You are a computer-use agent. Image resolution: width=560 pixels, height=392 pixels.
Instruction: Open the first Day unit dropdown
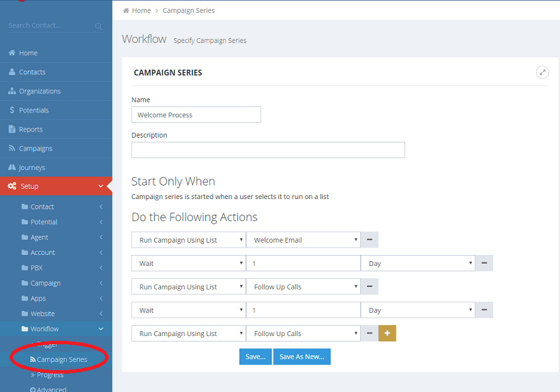click(420, 263)
